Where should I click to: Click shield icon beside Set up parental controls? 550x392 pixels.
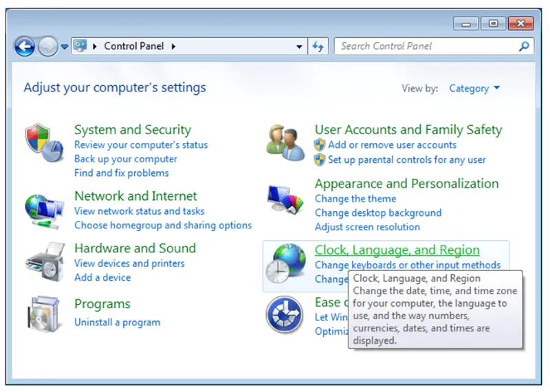(x=320, y=160)
